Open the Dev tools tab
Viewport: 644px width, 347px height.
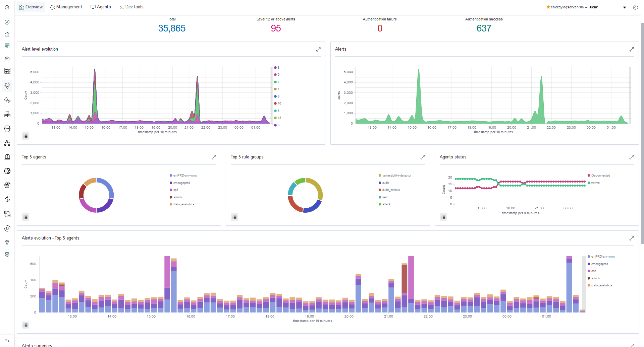(x=131, y=7)
